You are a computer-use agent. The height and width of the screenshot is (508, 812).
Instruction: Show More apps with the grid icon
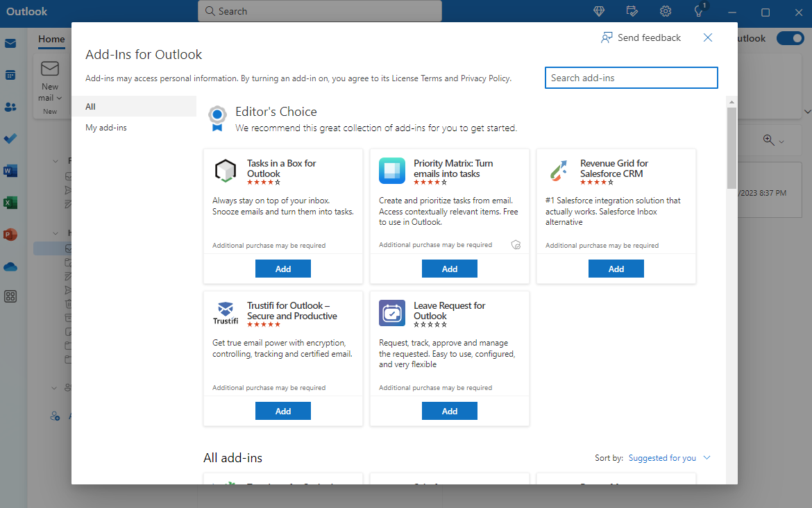click(x=10, y=296)
